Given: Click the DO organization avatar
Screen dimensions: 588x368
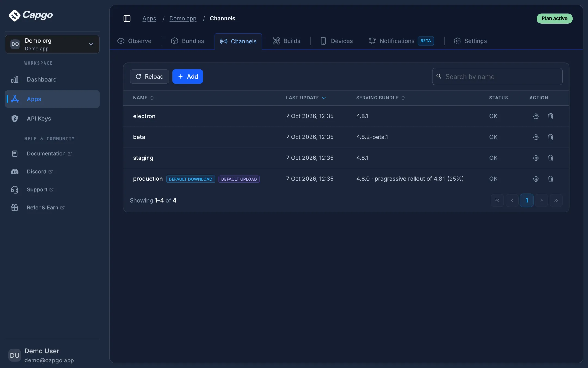Looking at the screenshot, I should pyautogui.click(x=15, y=44).
